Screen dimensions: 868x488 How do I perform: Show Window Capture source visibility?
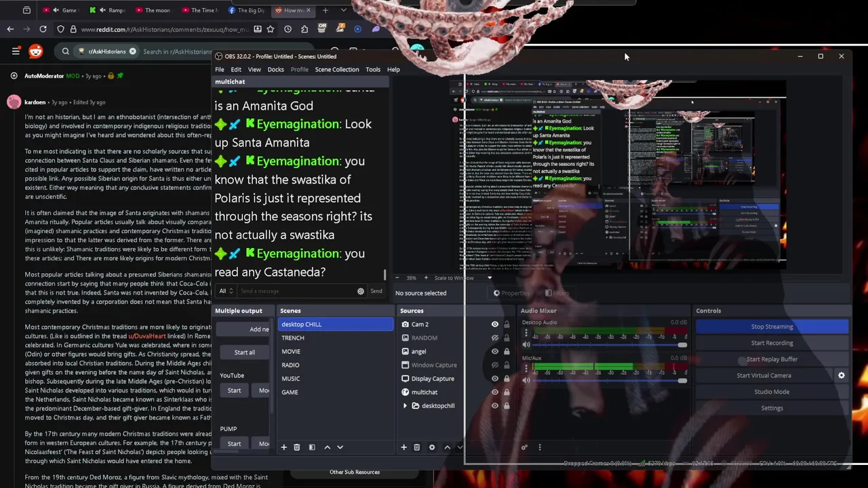tap(495, 365)
